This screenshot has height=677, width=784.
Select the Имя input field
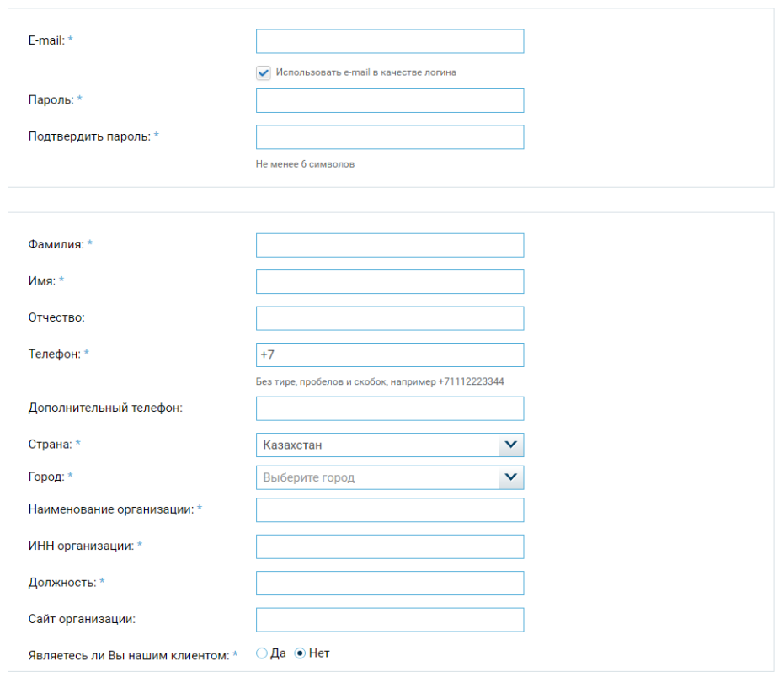coord(389,281)
